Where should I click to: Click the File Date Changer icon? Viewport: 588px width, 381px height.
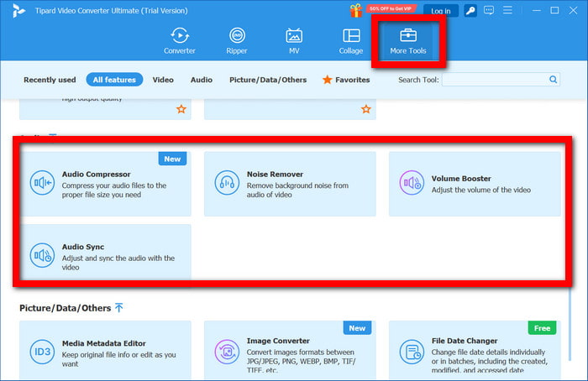(412, 352)
